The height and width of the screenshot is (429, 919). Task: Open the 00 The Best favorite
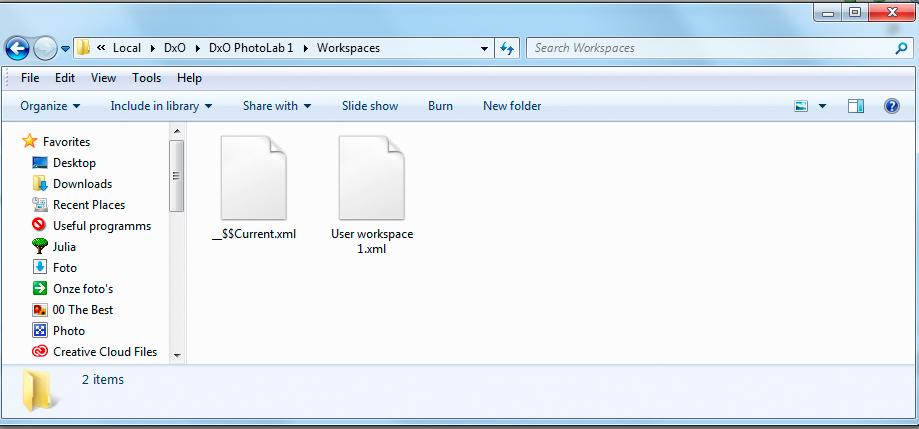pos(82,310)
